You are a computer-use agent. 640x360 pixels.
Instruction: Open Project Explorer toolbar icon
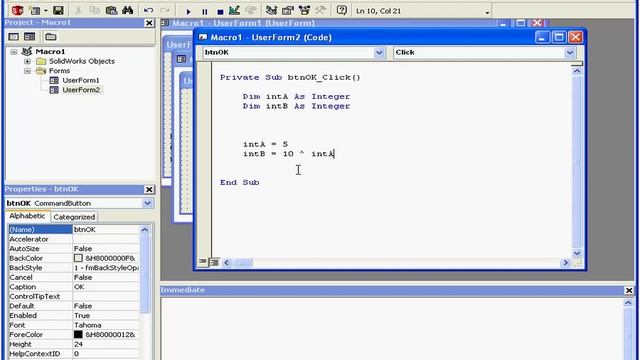tap(271, 11)
